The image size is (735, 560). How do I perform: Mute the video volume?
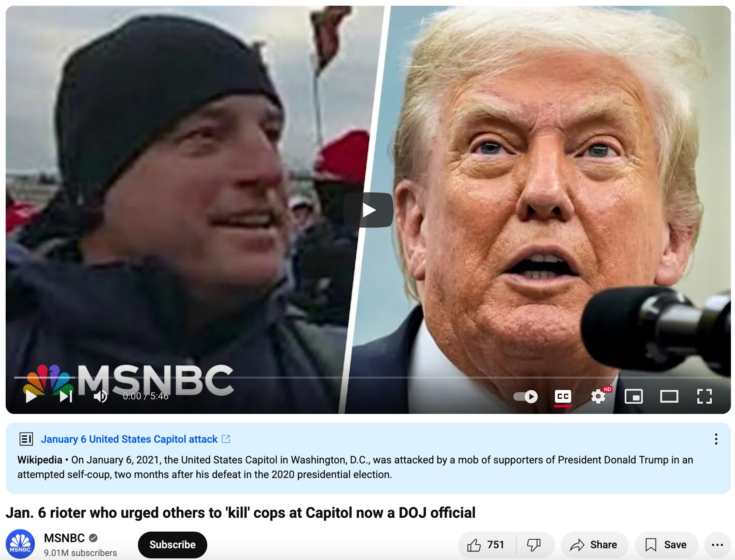pyautogui.click(x=100, y=396)
